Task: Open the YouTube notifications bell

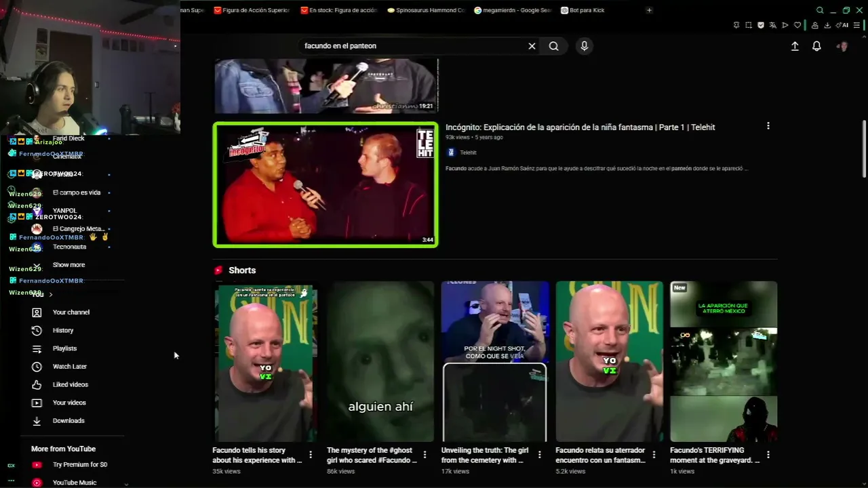Action: pyautogui.click(x=816, y=46)
